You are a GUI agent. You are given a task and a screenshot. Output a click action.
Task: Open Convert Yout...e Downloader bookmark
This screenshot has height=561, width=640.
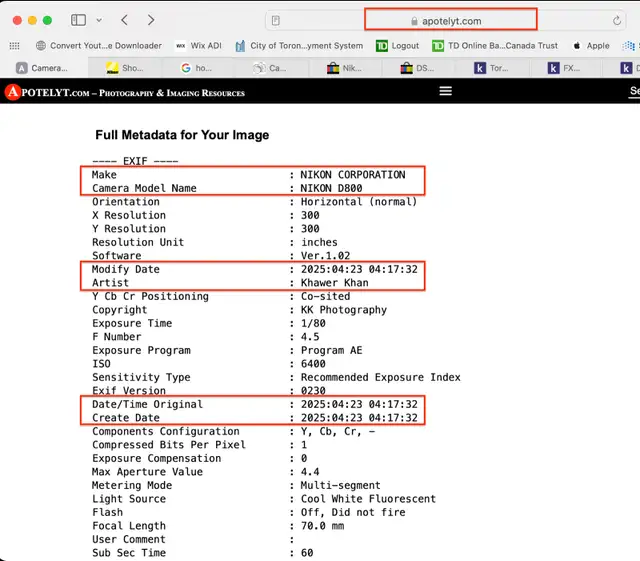99,46
